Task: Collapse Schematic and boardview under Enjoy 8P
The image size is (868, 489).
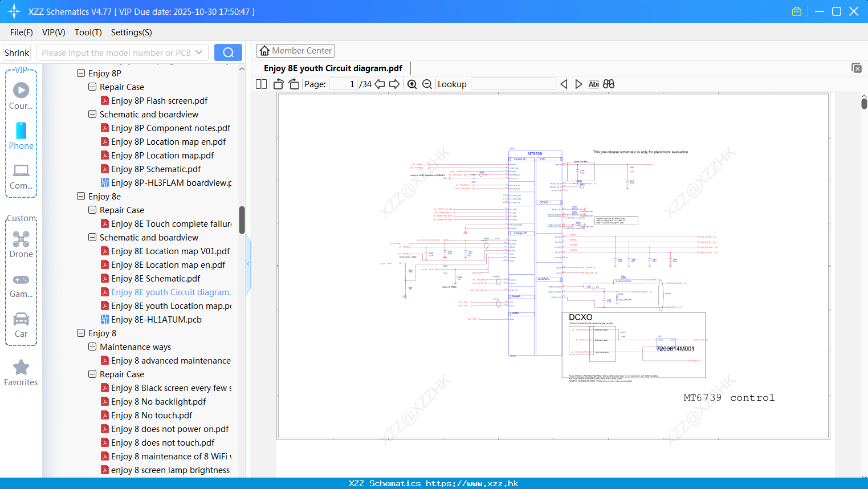Action: [92, 114]
